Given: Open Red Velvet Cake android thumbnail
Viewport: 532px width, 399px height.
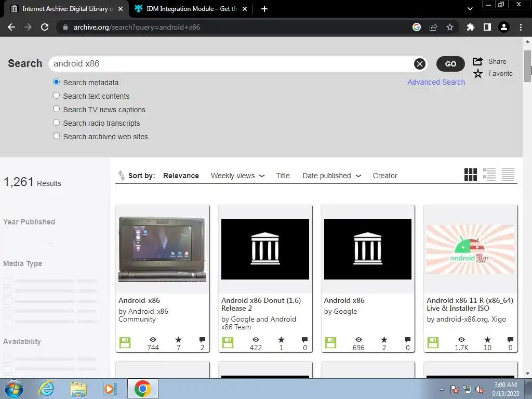Looking at the screenshot, I should click(x=470, y=249).
